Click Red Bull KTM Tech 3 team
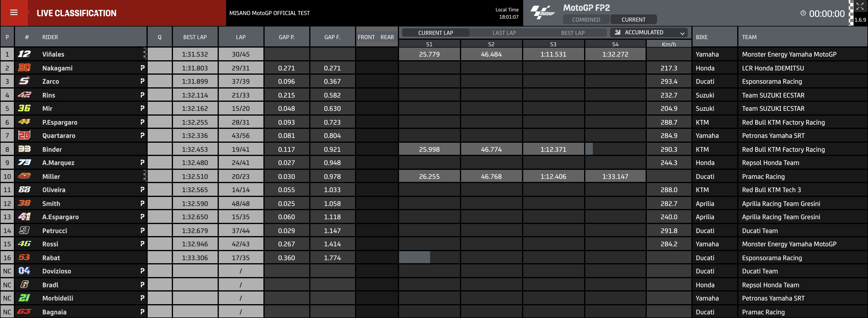This screenshot has height=318, width=868. point(771,190)
